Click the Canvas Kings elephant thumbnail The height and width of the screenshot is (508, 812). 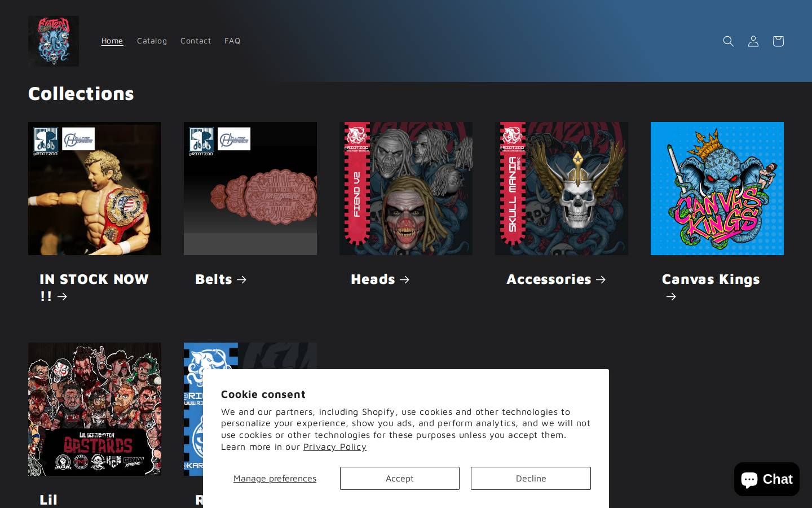pyautogui.click(x=717, y=189)
